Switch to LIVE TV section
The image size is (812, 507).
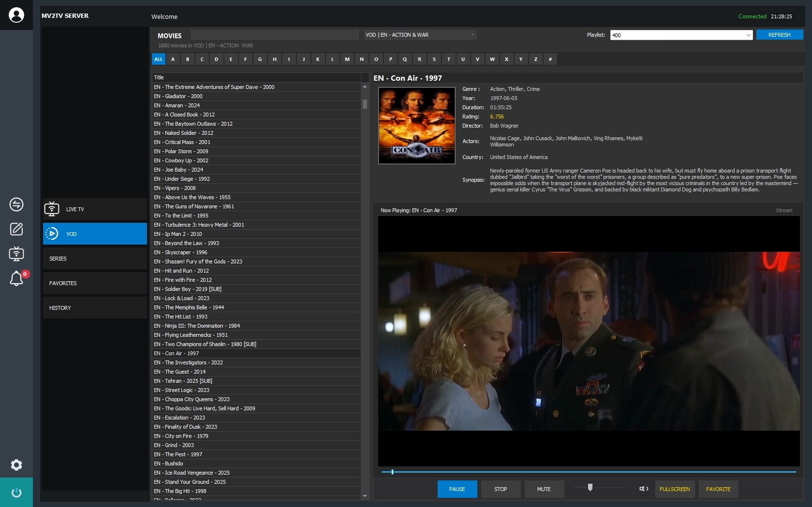coord(95,209)
